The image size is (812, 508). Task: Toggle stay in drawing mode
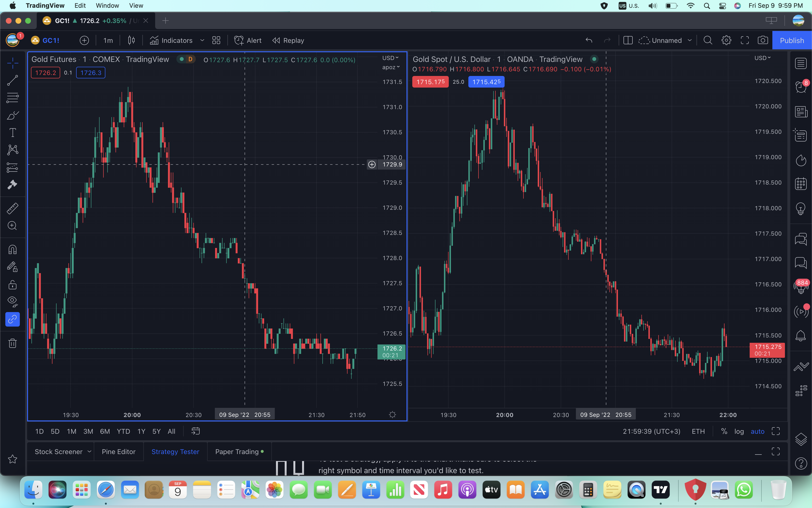12,267
